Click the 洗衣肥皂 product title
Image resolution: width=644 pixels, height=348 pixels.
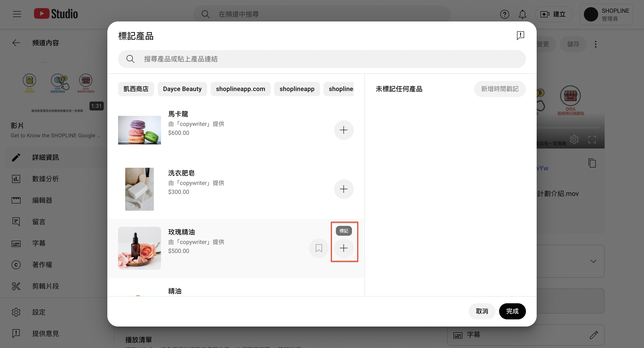click(x=182, y=173)
